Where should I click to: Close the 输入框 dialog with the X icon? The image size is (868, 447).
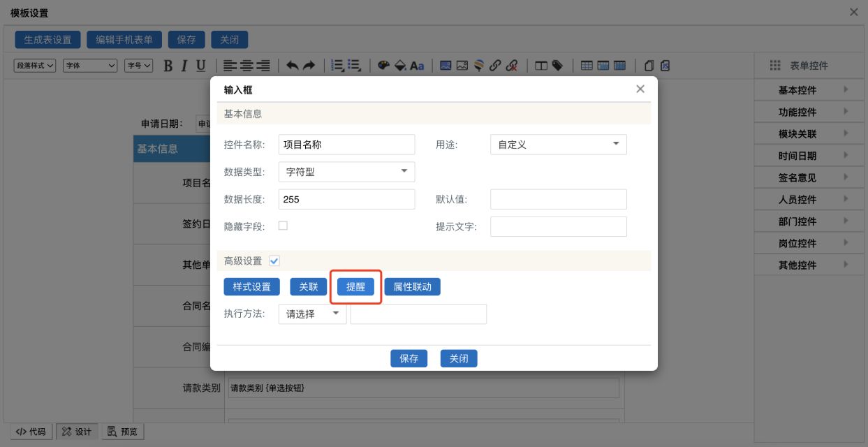640,89
